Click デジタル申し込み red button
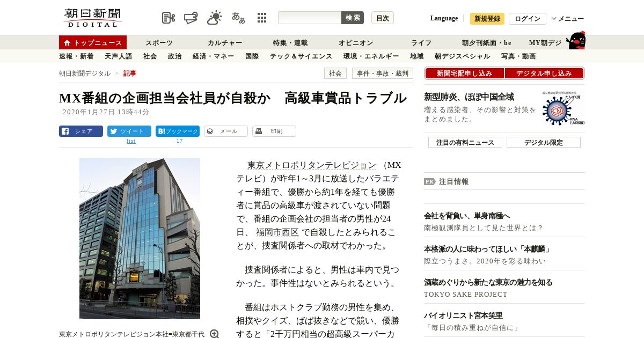 pos(545,74)
